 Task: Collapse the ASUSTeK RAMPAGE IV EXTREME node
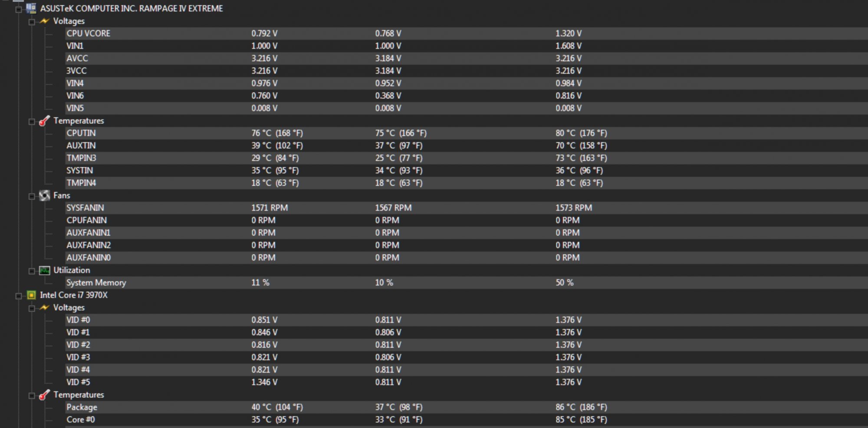(19, 9)
